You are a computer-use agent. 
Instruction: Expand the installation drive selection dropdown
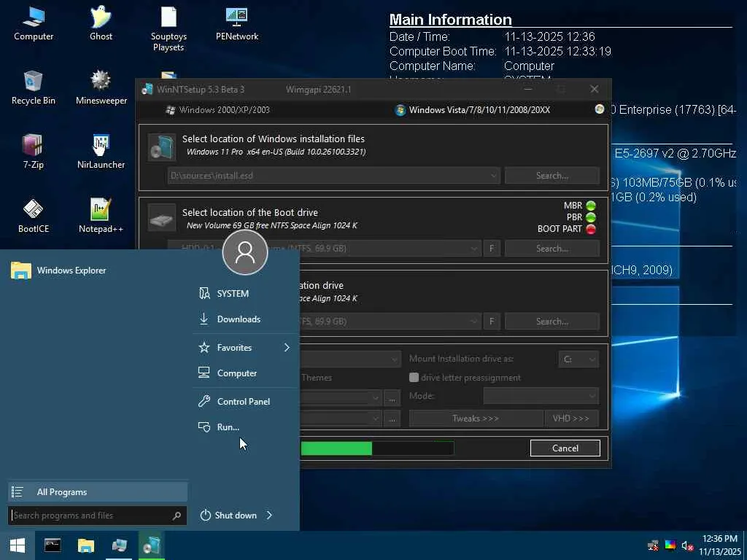point(473,322)
